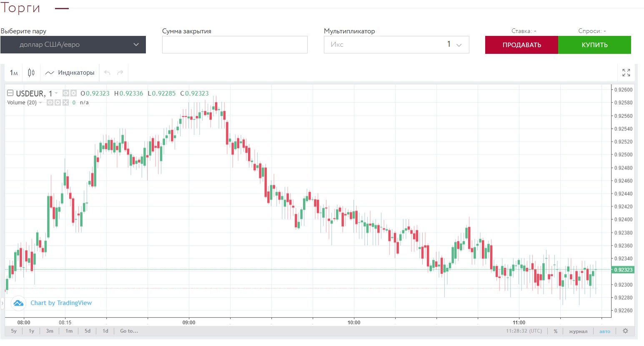Click the Сумма закрытия input field
Image resolution: width=644 pixels, height=346 pixels.
(235, 45)
